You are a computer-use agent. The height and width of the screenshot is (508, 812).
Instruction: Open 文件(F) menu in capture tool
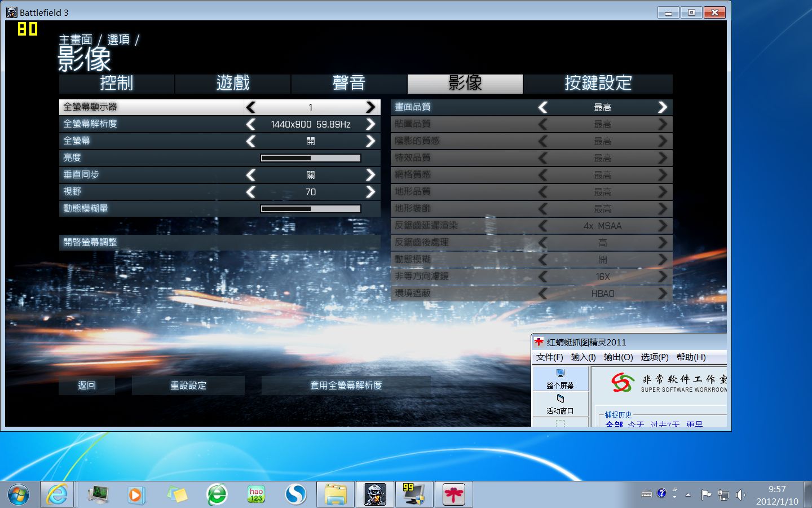[549, 357]
